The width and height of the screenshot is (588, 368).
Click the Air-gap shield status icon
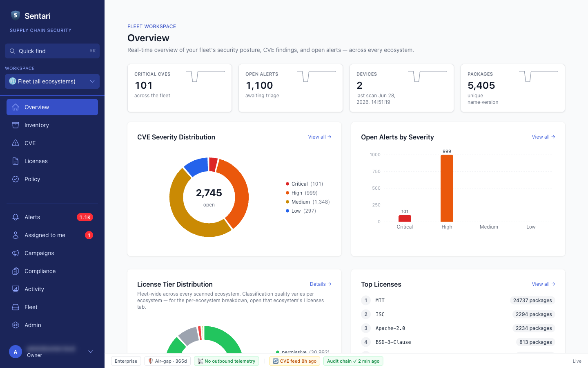[150, 361]
